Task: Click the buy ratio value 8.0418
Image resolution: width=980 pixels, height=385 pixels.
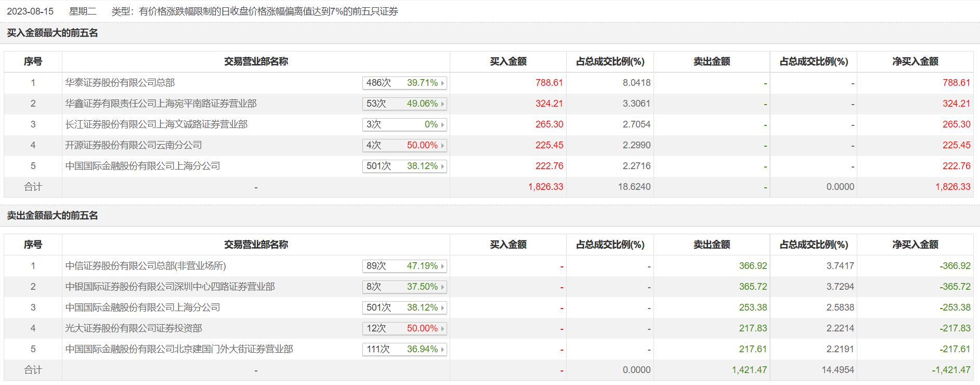Action: click(x=636, y=83)
